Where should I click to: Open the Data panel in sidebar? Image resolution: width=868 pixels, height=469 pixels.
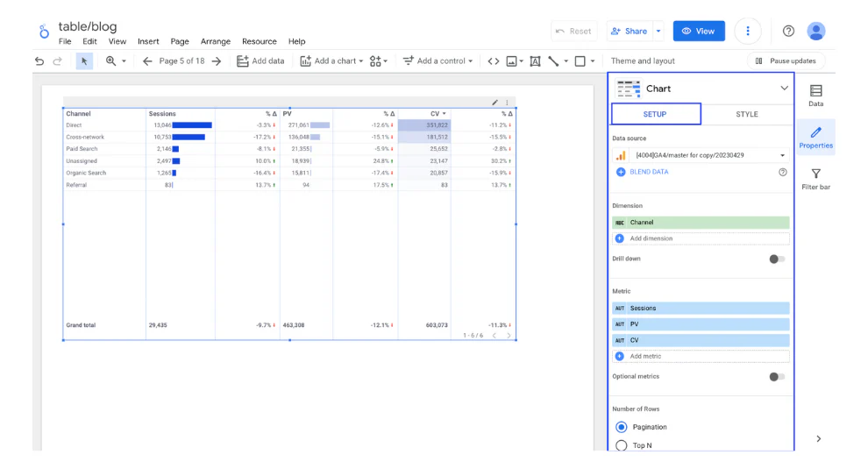(816, 96)
